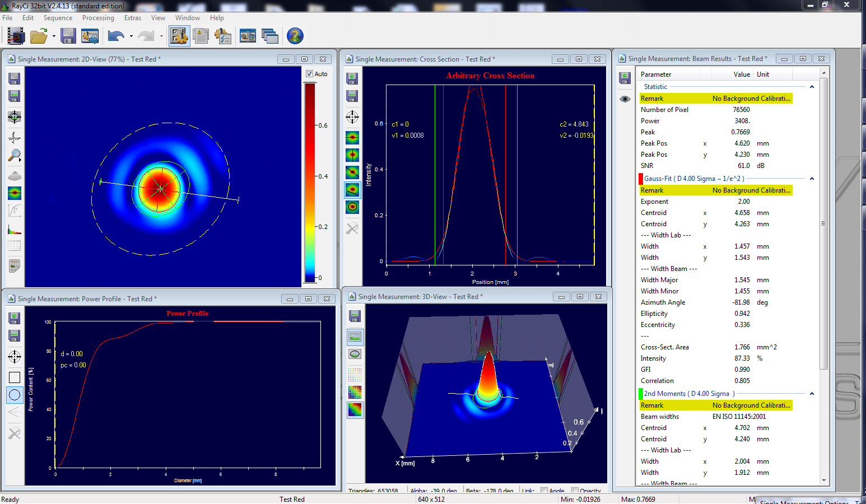Click the live camera capture icon
Viewport: 866px width, 504px height.
[x=16, y=36]
